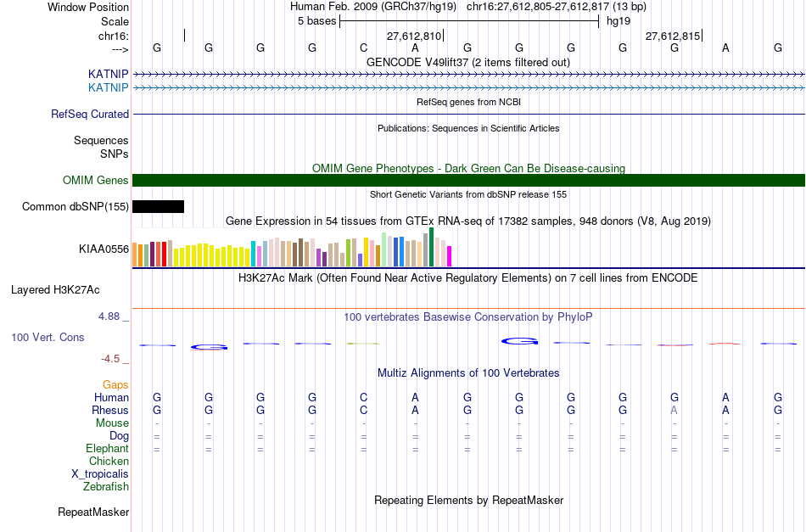
Task: Click the chr16: base position label
Action: pyautogui.click(x=114, y=36)
